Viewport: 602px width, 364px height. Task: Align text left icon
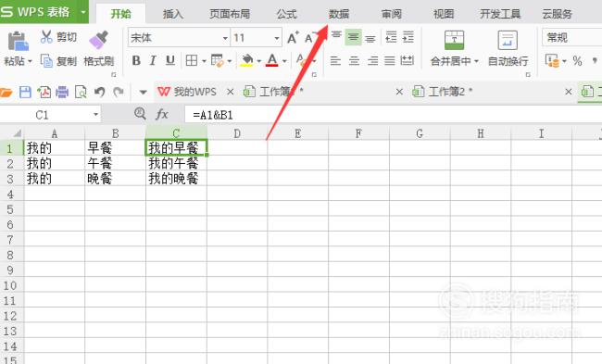(x=335, y=61)
